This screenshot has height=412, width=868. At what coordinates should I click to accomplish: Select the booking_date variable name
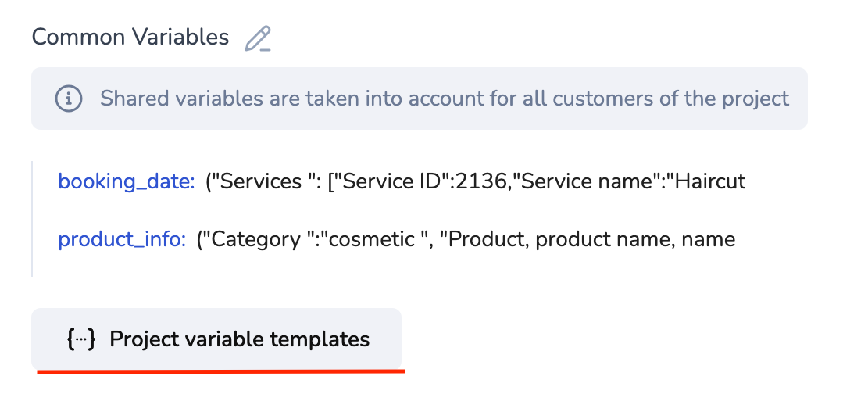pos(127,182)
